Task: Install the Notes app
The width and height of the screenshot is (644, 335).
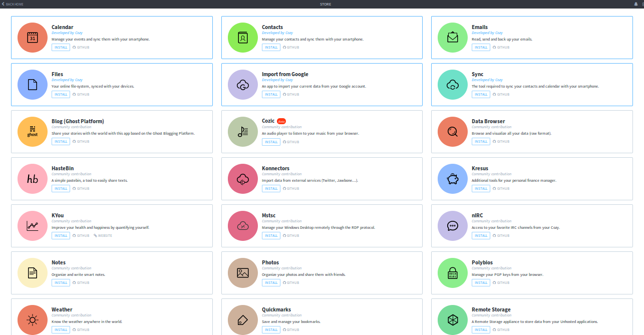Action: click(61, 283)
